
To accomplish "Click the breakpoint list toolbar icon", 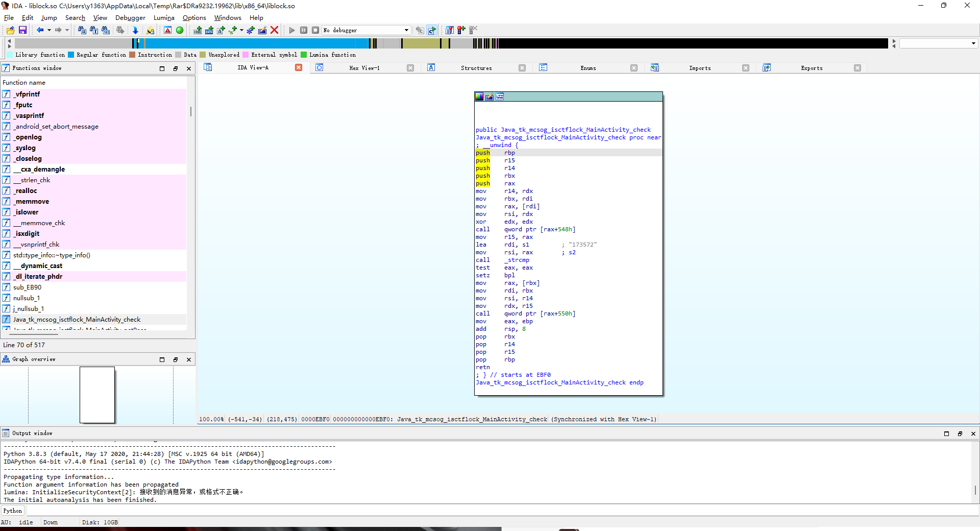I will click(x=450, y=30).
